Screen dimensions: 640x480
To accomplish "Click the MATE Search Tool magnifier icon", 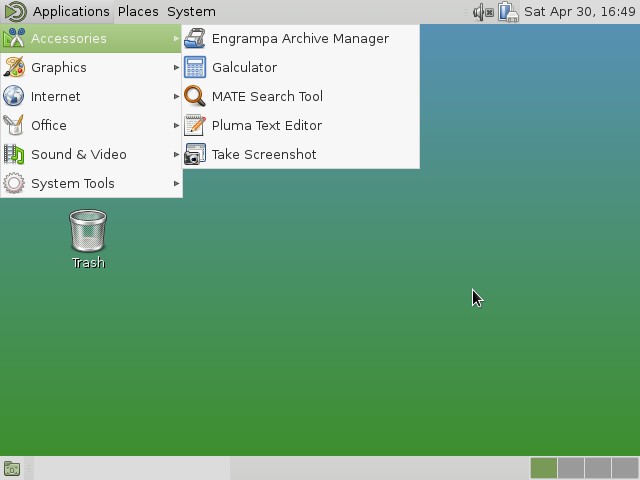I will [x=195, y=96].
